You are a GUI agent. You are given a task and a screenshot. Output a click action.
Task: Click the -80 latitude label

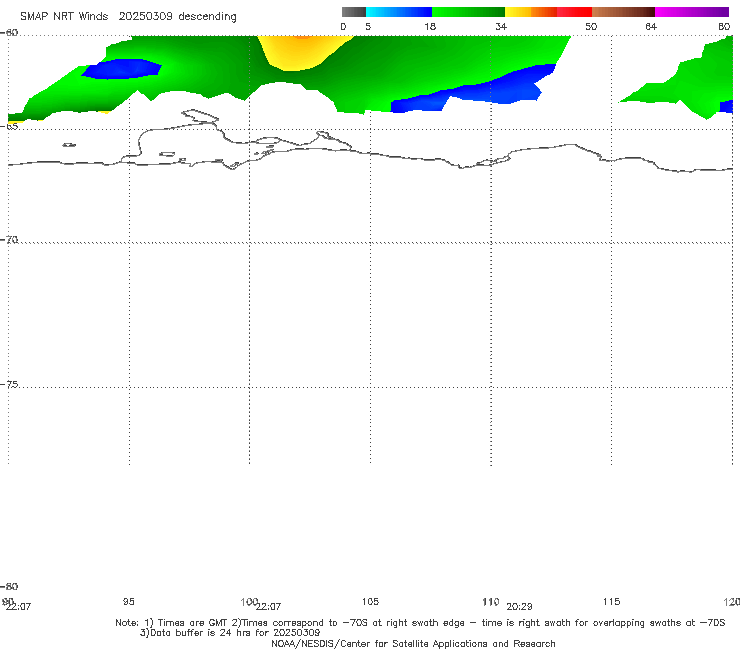[x=9, y=586]
